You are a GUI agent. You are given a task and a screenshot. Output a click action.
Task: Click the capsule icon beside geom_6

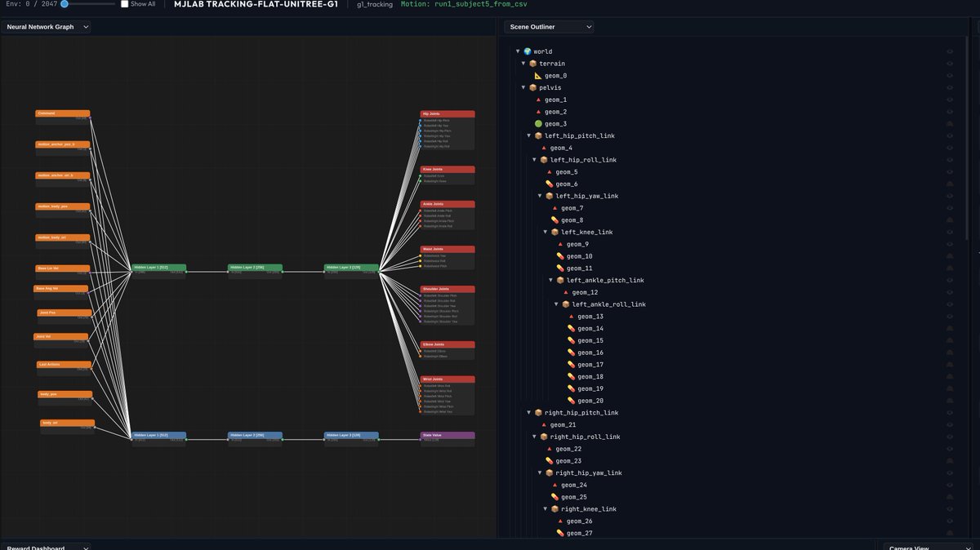550,184
